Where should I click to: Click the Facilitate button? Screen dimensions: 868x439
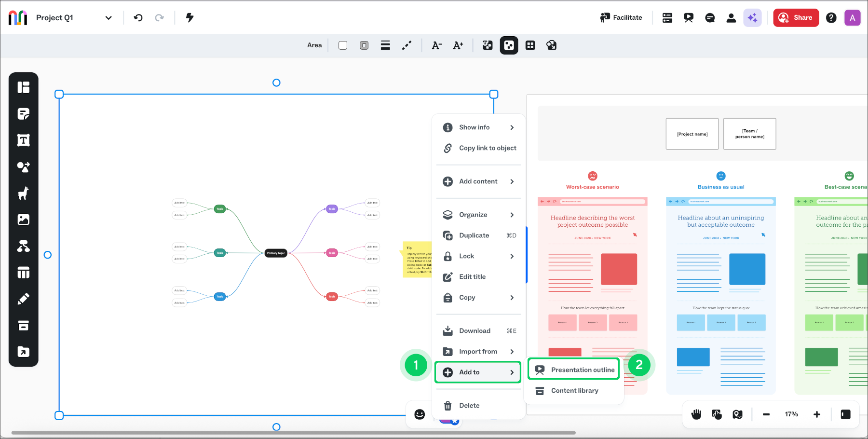[621, 18]
